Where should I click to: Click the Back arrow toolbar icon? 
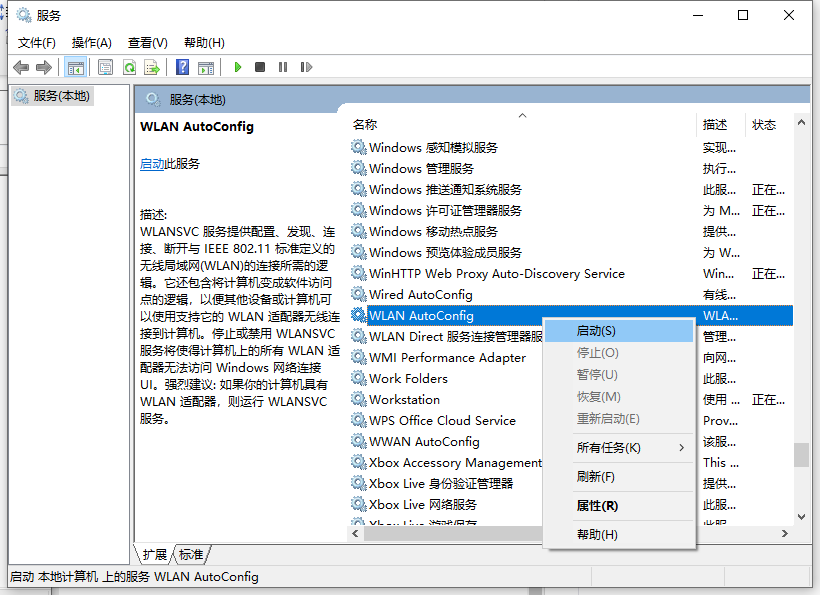point(21,67)
